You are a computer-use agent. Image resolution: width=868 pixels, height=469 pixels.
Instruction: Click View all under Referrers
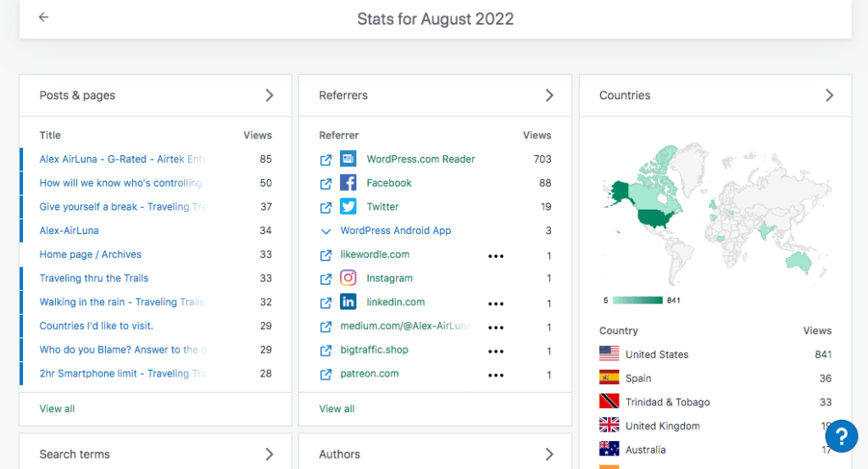[x=337, y=409]
